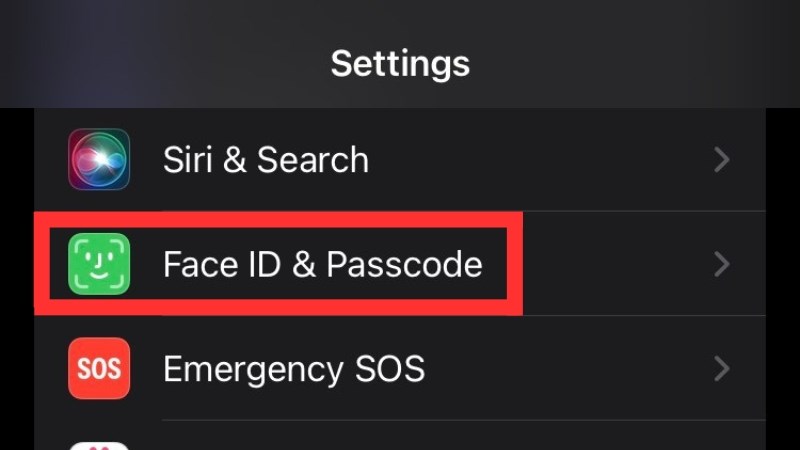Screen dimensions: 800x450
Task: Click the red highlight box's top border
Action: point(278,214)
